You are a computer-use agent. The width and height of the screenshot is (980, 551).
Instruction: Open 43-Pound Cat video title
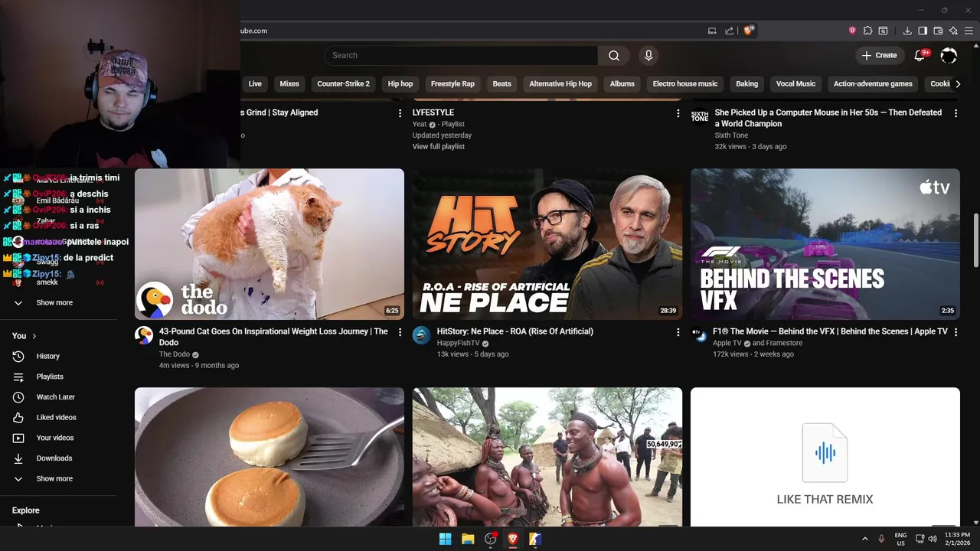point(273,337)
